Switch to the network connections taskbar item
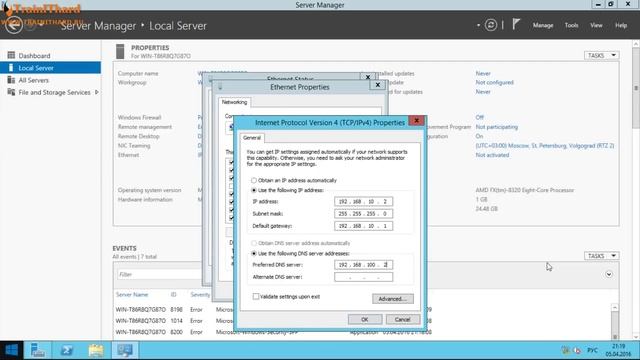 click(x=125, y=350)
